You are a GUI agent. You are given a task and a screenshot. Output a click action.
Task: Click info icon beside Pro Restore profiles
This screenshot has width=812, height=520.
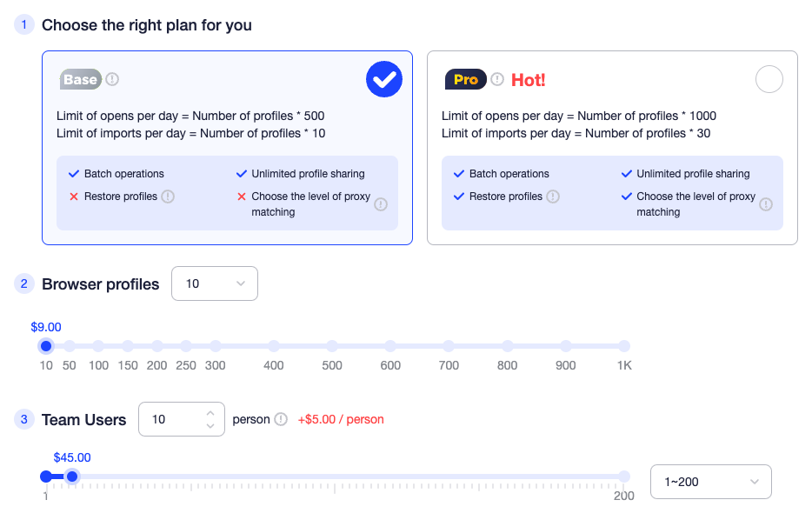553,197
